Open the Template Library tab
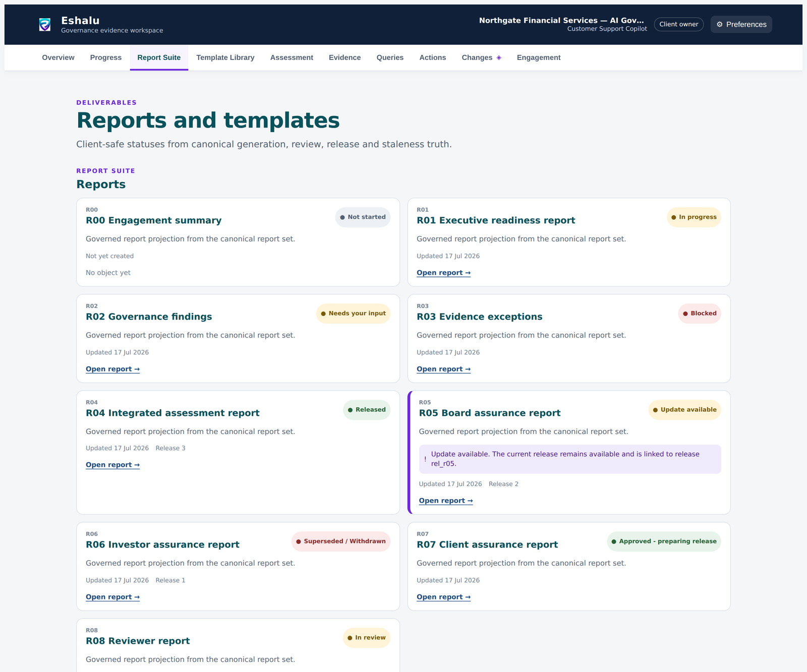 [225, 57]
